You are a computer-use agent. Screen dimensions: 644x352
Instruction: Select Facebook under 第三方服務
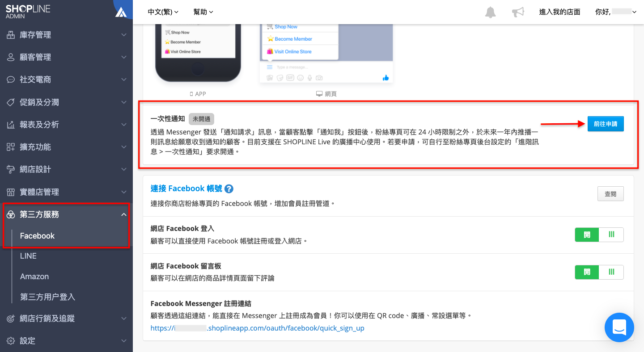[x=37, y=236]
